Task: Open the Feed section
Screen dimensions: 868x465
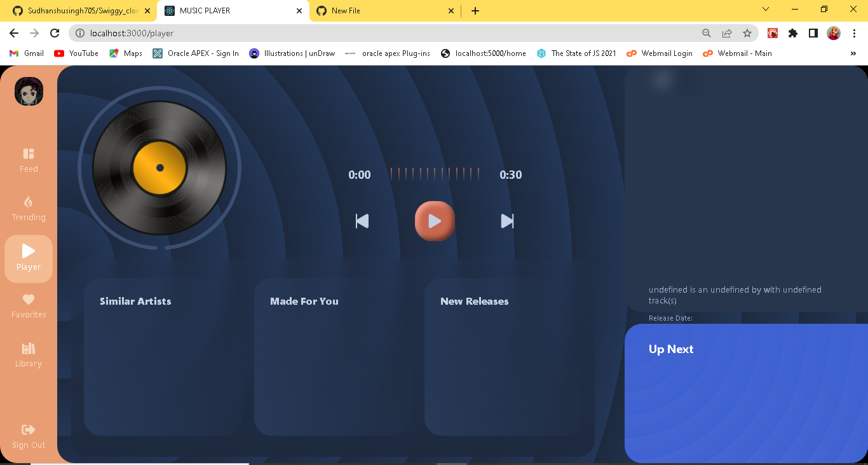Action: 28,159
